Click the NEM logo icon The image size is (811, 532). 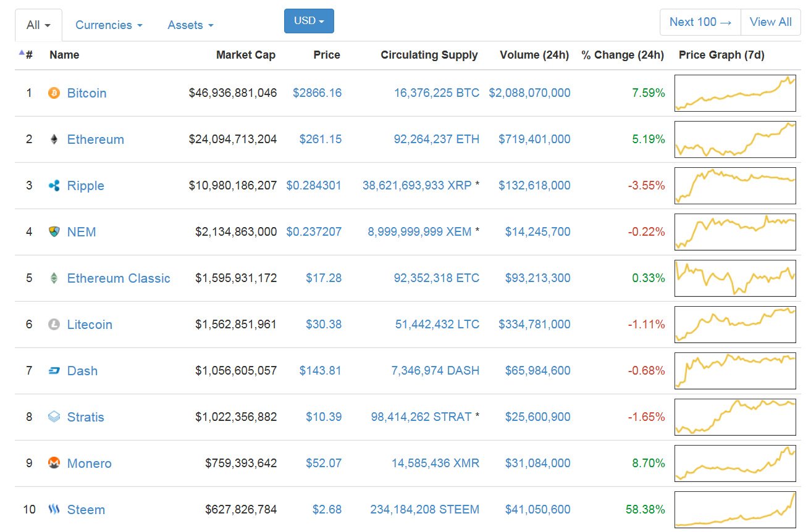(x=54, y=232)
